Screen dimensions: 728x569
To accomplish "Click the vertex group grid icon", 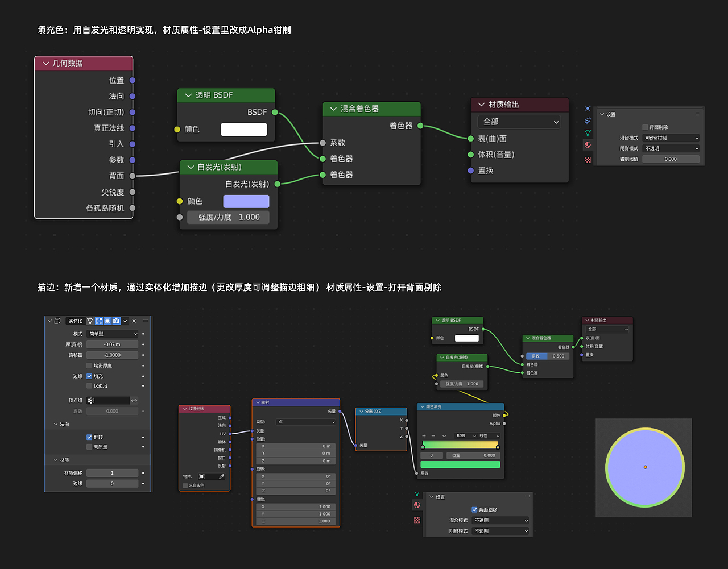I will pyautogui.click(x=91, y=401).
